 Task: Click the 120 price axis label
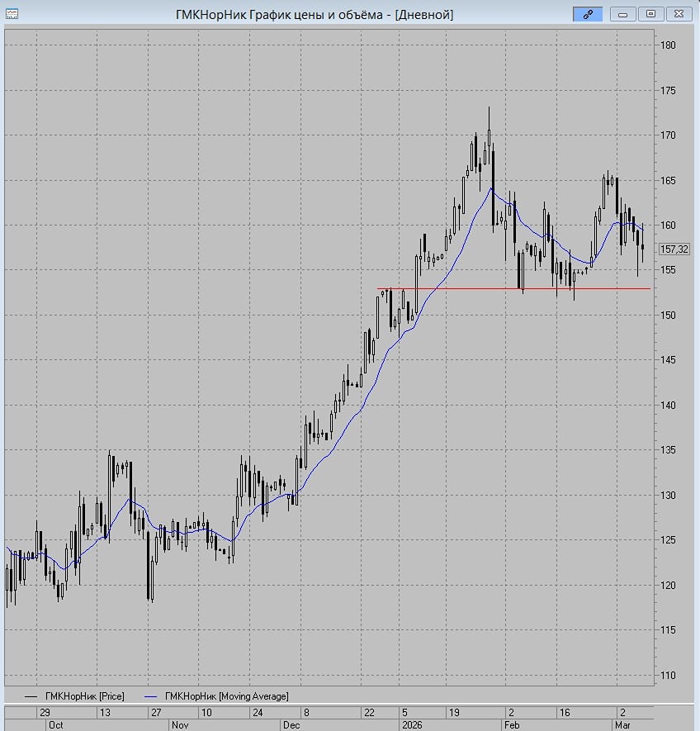pos(668,585)
